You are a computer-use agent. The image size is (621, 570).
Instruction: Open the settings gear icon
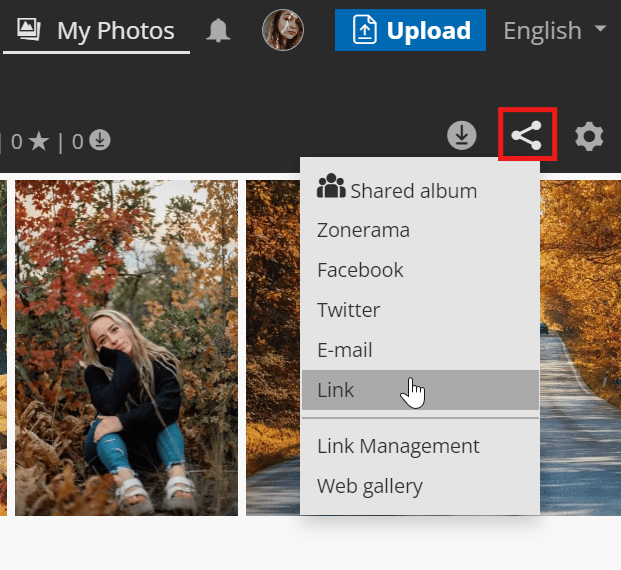589,136
